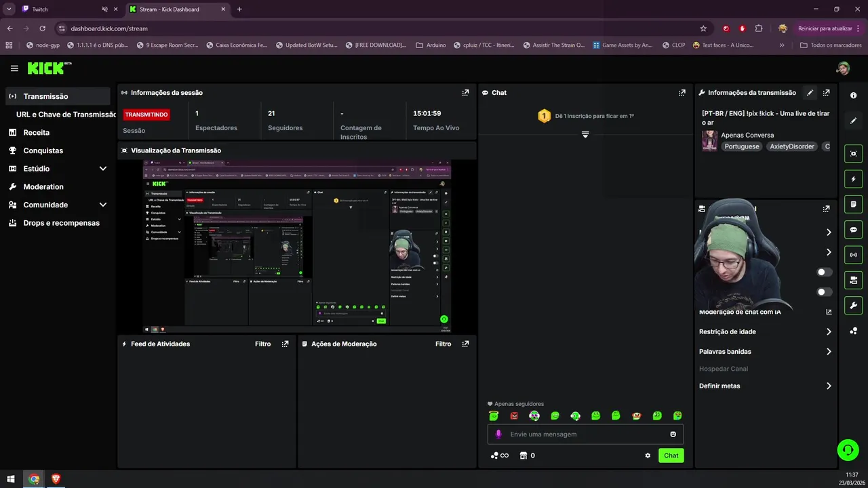Open Definir metas settings

pyautogui.click(x=766, y=386)
